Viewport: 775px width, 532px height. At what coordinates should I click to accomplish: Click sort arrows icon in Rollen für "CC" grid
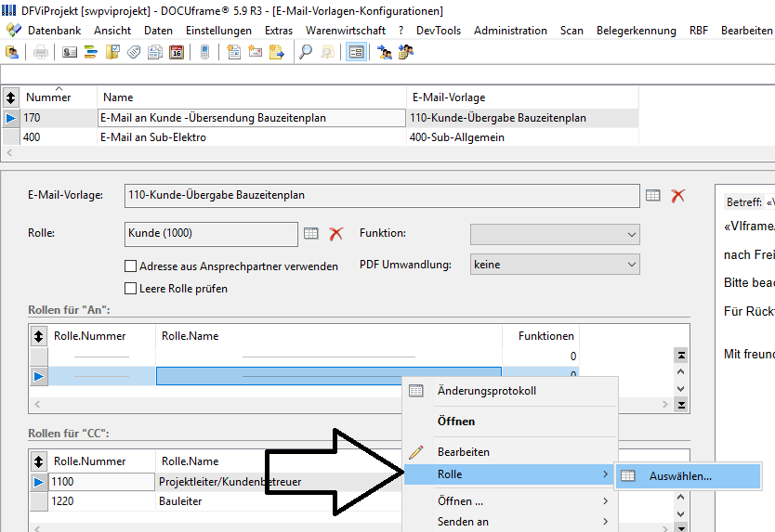[x=38, y=461]
